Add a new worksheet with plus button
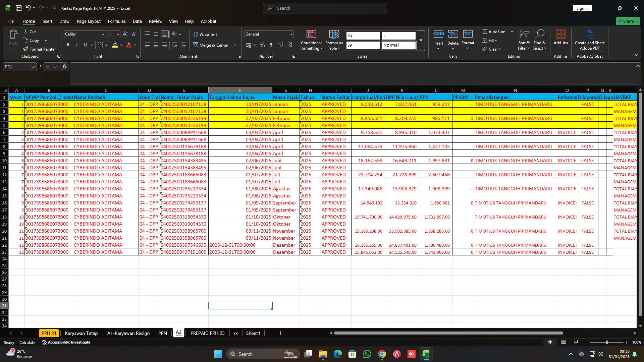 tap(280, 333)
